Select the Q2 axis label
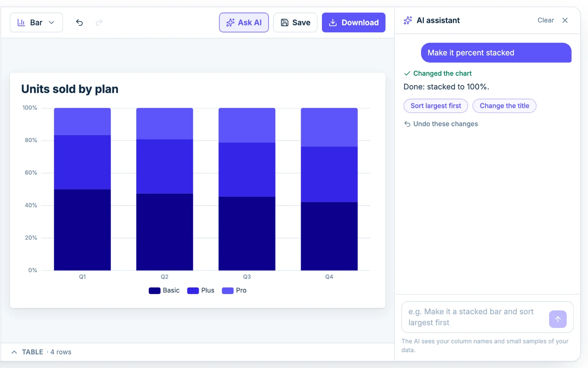The image size is (588, 368). pyautogui.click(x=165, y=277)
